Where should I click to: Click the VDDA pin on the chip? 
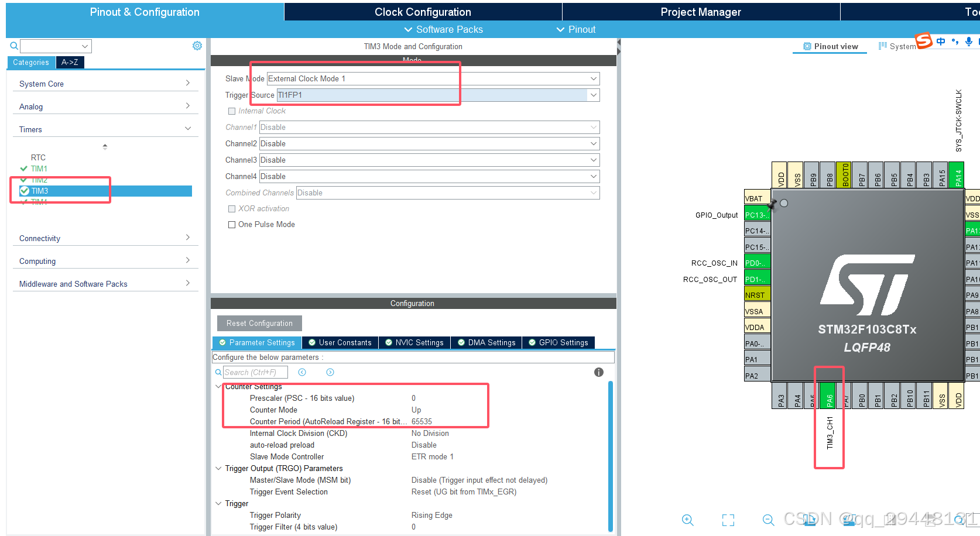pyautogui.click(x=757, y=327)
